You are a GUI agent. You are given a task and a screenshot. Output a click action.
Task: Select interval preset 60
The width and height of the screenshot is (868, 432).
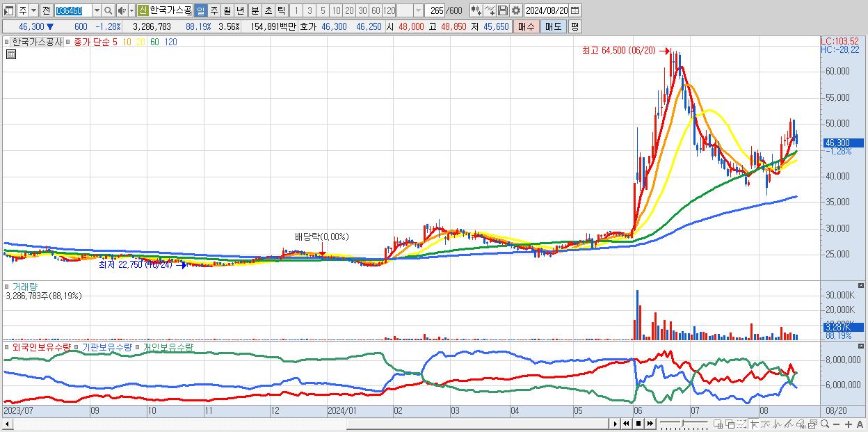[376, 10]
